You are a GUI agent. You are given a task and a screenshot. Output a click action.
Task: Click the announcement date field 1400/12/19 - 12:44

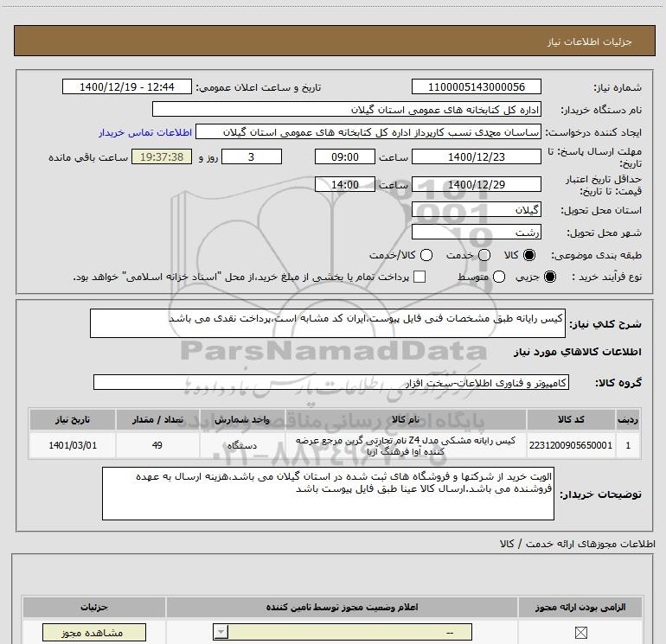point(127,86)
